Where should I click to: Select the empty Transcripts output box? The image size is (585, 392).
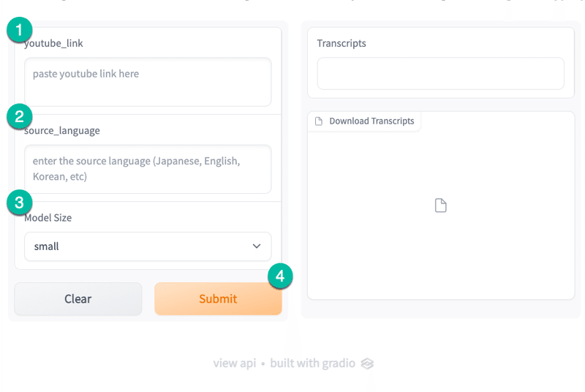(x=440, y=74)
